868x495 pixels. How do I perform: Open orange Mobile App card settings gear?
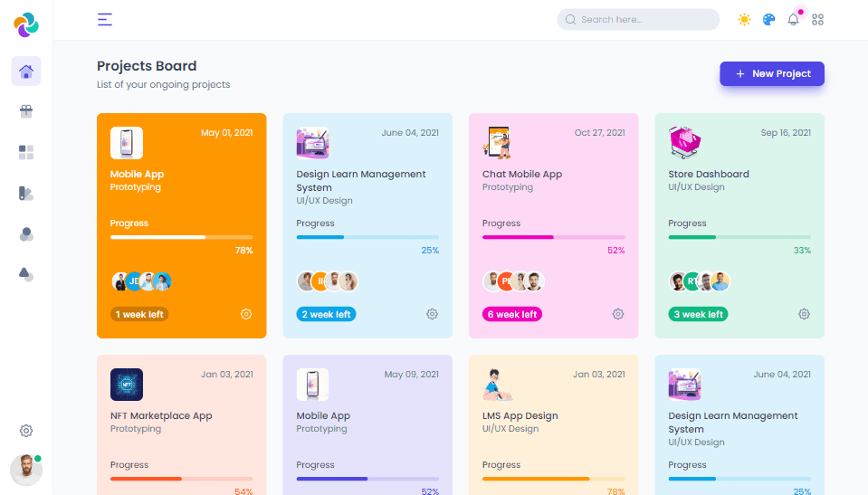tap(246, 314)
